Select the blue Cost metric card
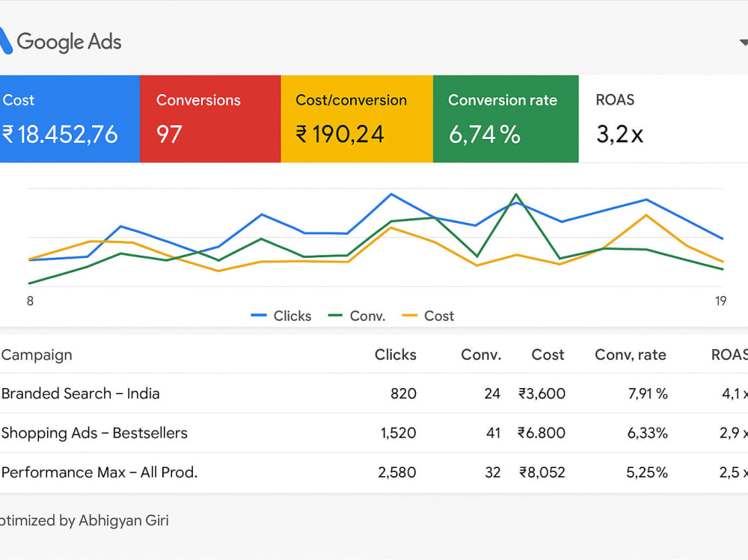The image size is (748, 560). 70,119
